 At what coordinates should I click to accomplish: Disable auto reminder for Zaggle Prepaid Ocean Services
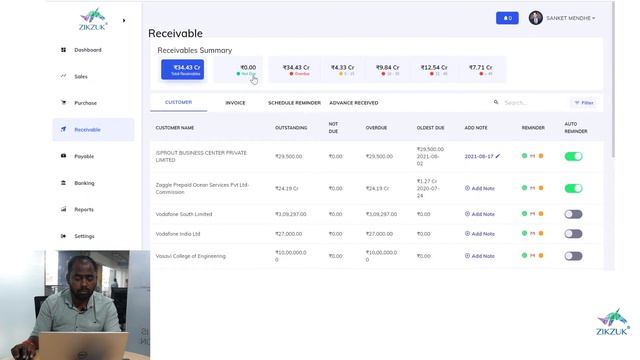click(x=573, y=188)
